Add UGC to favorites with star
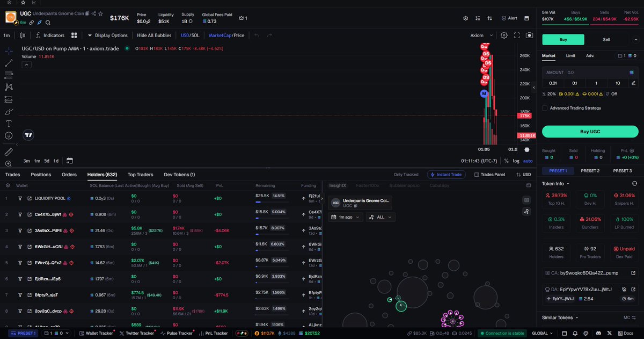 click(x=100, y=13)
